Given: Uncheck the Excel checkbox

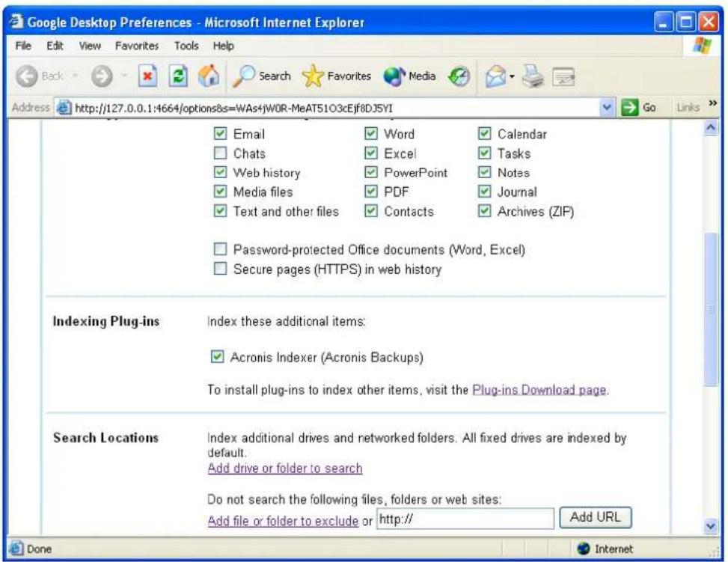Looking at the screenshot, I should coord(370,153).
